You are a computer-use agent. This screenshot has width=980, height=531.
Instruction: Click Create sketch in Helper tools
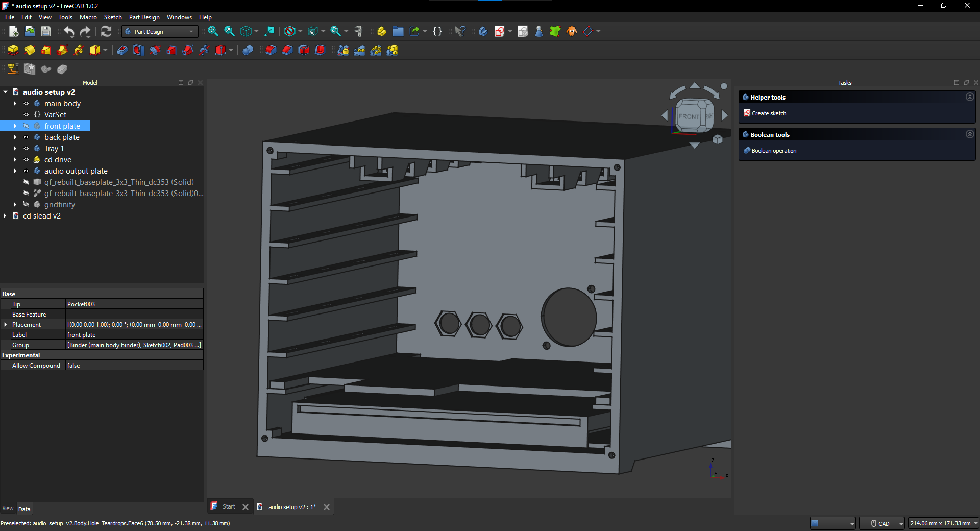pos(769,113)
